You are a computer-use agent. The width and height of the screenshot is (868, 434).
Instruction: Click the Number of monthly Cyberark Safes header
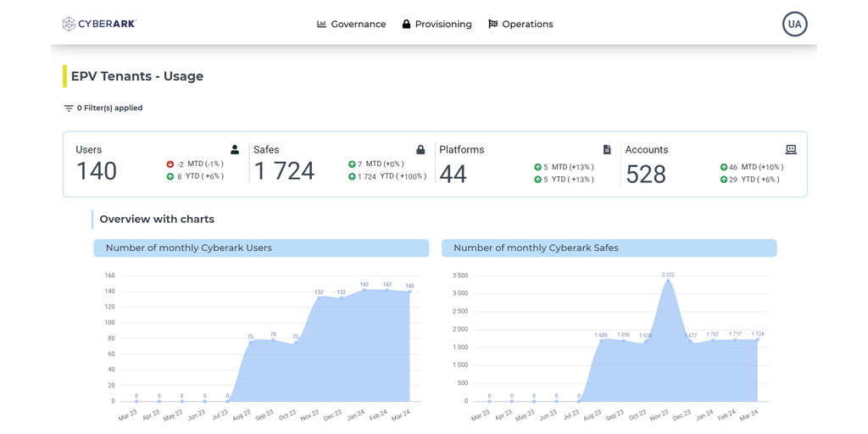point(609,248)
